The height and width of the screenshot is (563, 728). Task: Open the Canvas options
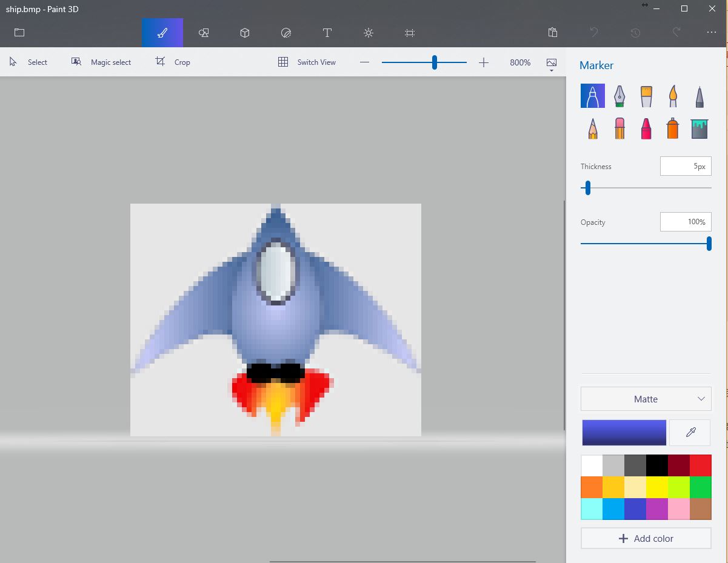[409, 32]
